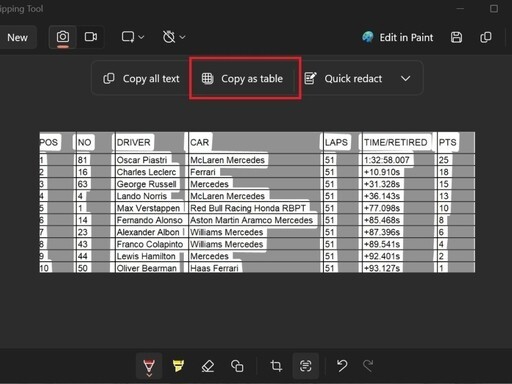Select the gap '+87.396s'
This screenshot has height=384, width=512.
click(x=382, y=232)
